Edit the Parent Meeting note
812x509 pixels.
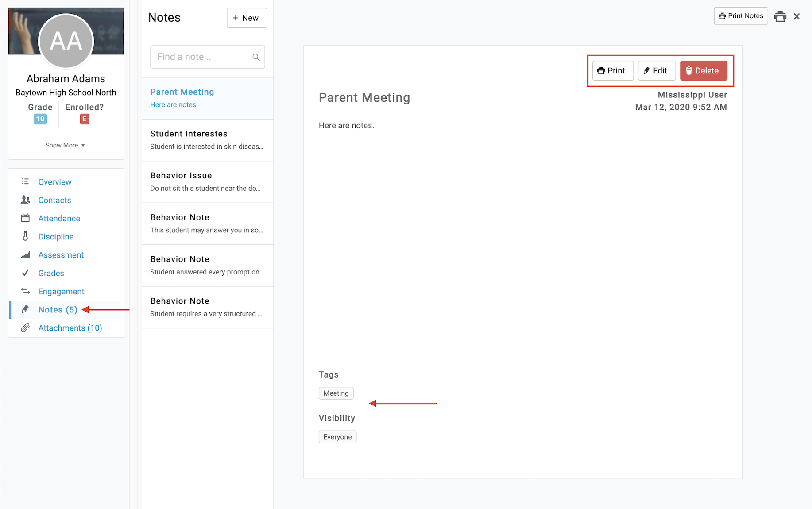(x=657, y=71)
